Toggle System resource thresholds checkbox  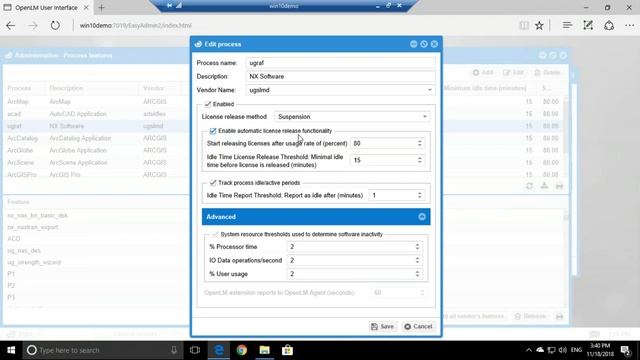point(215,234)
